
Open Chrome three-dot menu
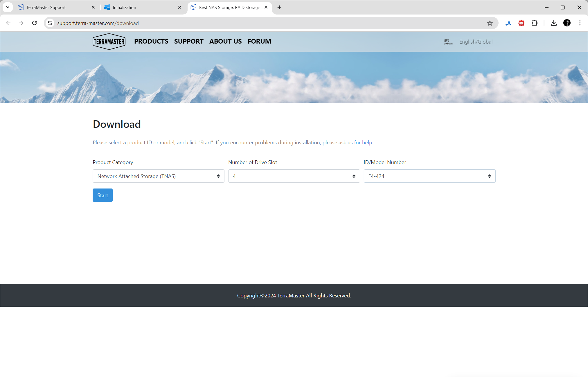click(580, 23)
